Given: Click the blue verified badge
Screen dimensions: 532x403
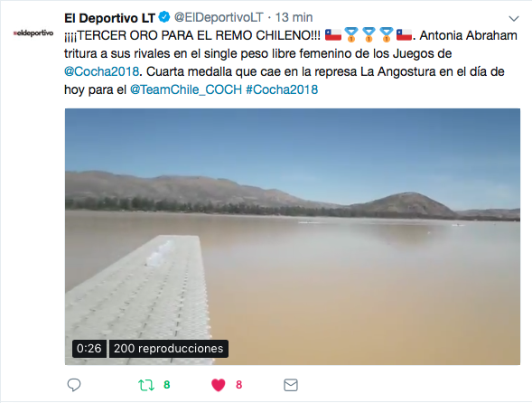Looking at the screenshot, I should 164,17.
